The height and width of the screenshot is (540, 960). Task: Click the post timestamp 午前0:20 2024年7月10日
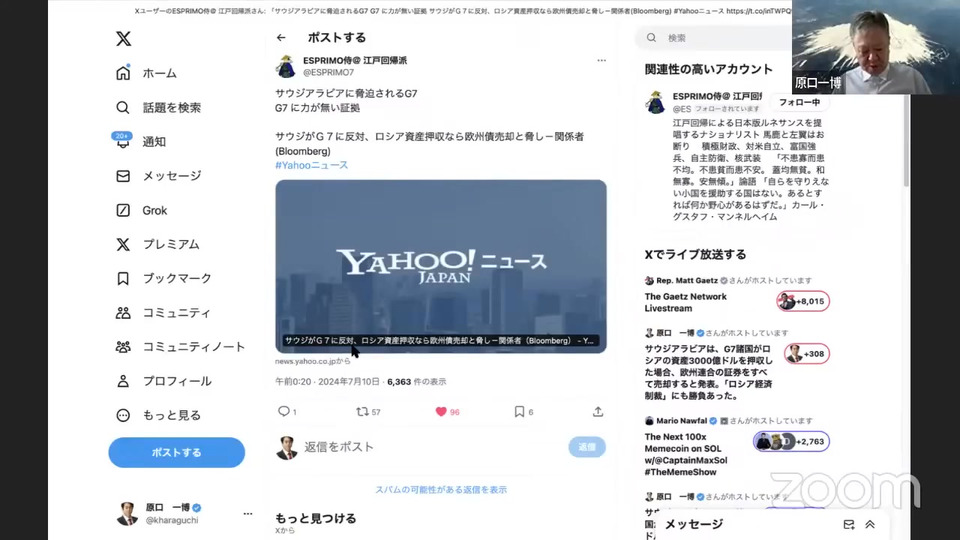[x=327, y=381]
